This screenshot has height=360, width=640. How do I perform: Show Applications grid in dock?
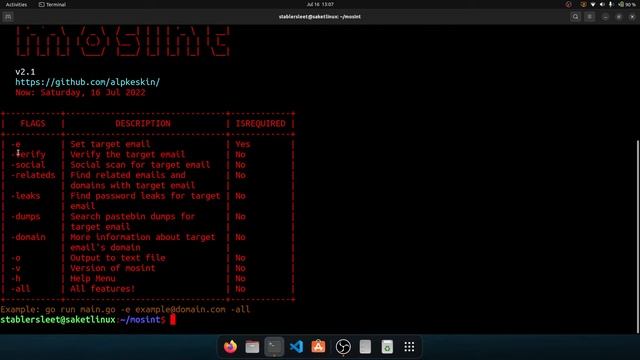(x=409, y=347)
